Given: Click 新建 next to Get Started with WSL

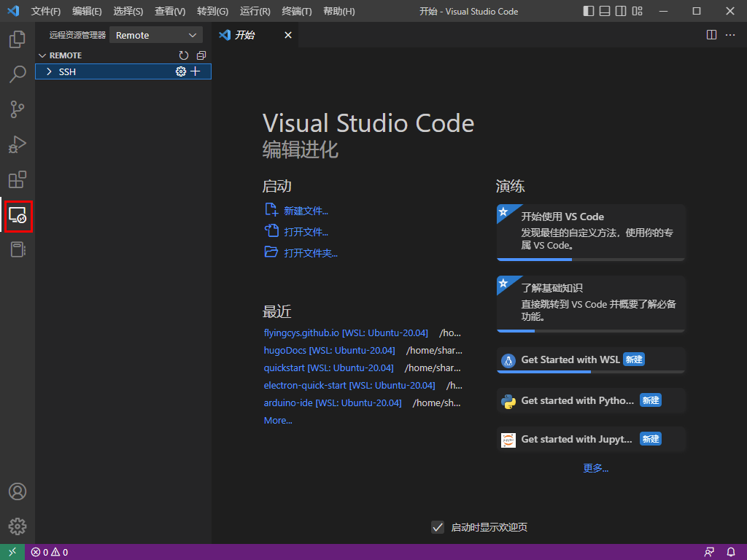Looking at the screenshot, I should (x=634, y=359).
